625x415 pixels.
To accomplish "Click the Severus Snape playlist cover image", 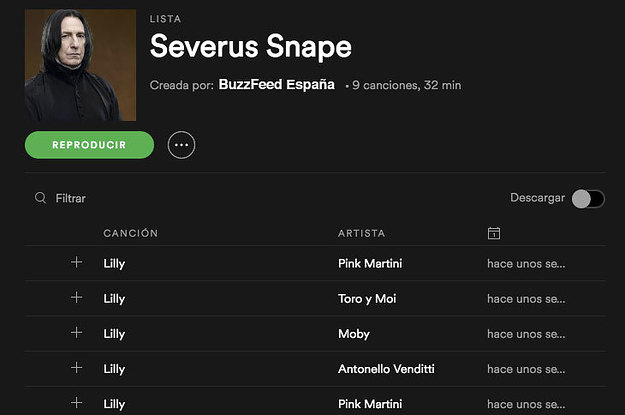I will [80, 65].
